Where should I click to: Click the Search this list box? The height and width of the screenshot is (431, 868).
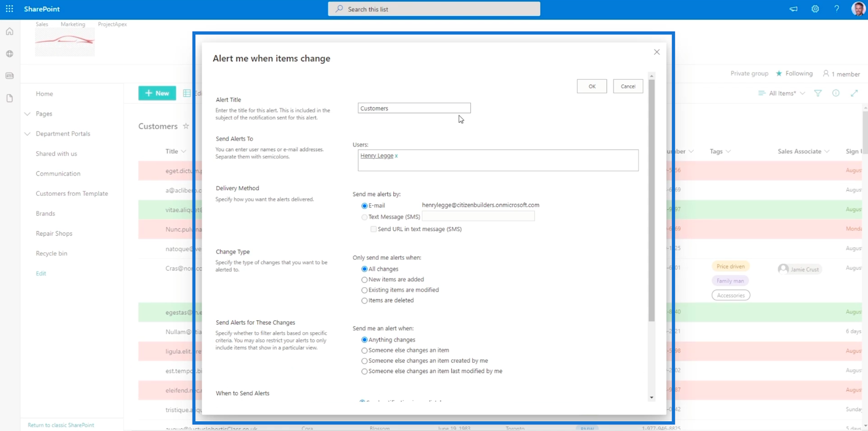434,9
